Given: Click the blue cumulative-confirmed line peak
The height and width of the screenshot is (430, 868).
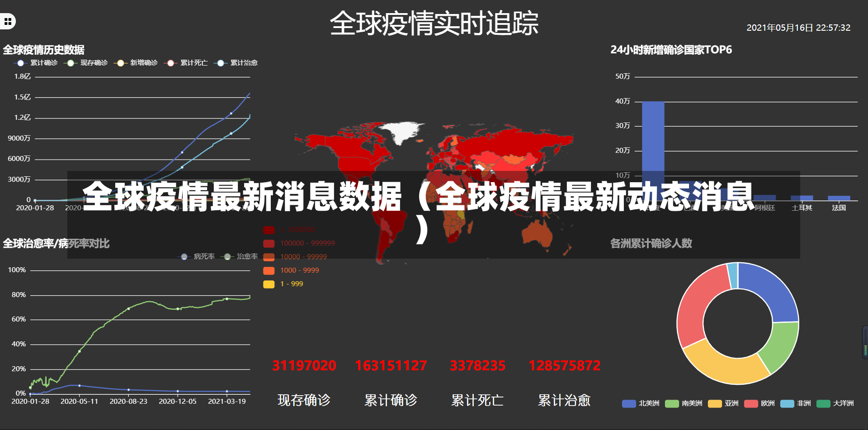Looking at the screenshot, I should pos(250,94).
